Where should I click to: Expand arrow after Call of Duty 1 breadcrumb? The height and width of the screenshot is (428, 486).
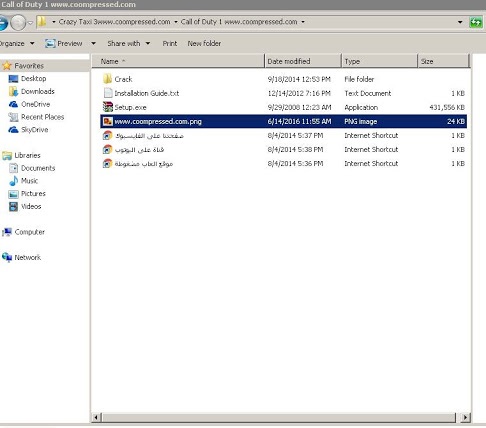(x=303, y=22)
